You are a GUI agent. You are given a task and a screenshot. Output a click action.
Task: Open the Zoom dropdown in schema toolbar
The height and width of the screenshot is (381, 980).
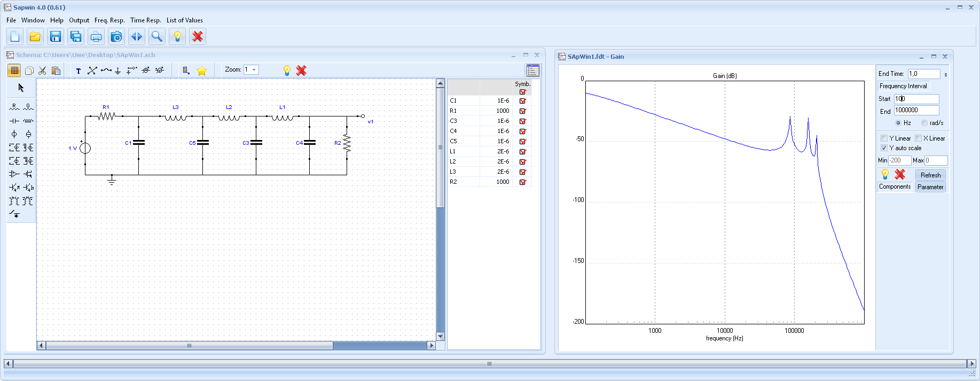pos(254,70)
